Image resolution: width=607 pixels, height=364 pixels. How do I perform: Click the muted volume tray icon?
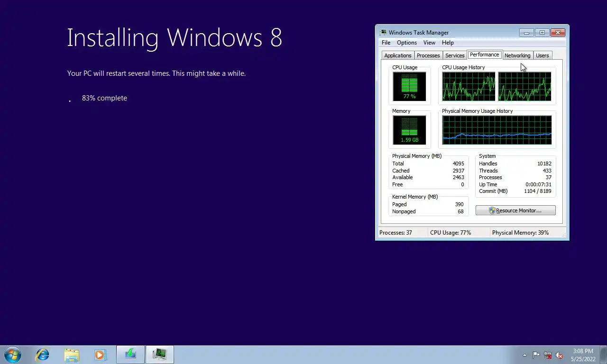click(x=559, y=355)
